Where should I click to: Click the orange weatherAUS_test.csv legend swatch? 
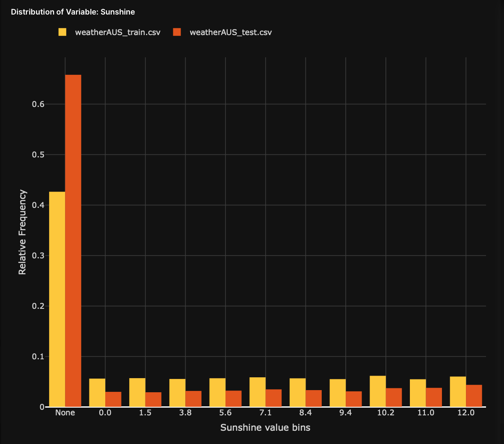click(177, 32)
